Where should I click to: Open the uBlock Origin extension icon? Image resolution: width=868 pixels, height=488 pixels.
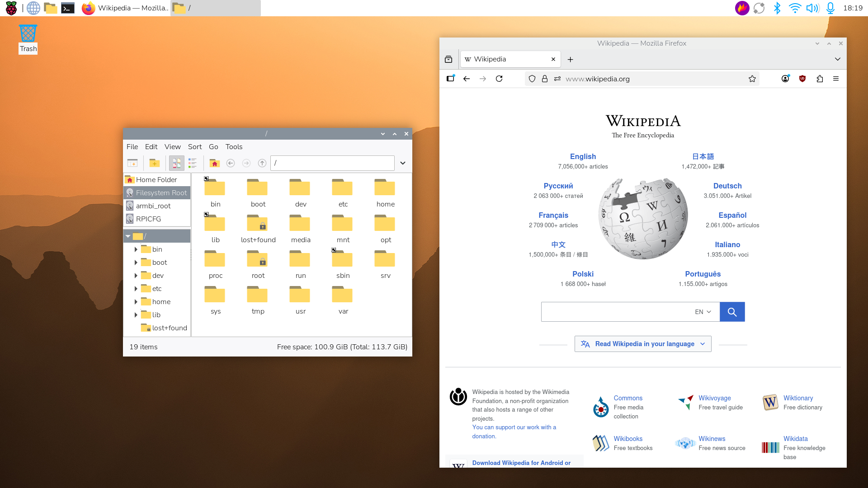[802, 79]
